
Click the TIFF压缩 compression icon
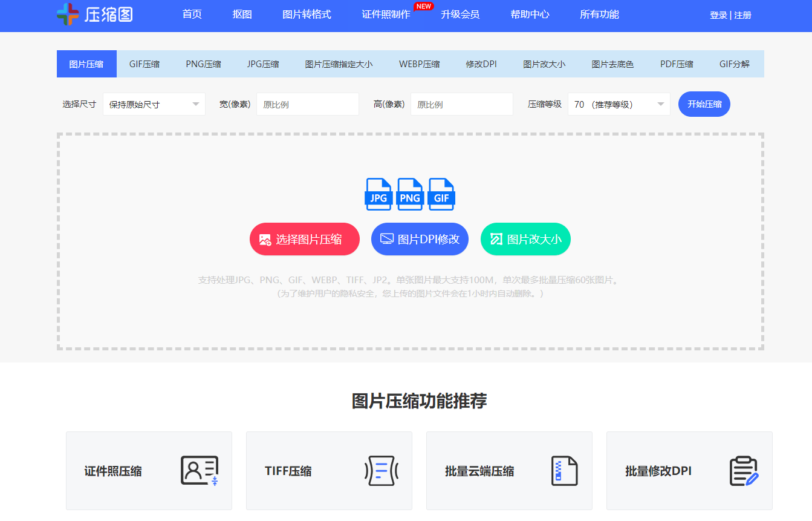coord(380,471)
